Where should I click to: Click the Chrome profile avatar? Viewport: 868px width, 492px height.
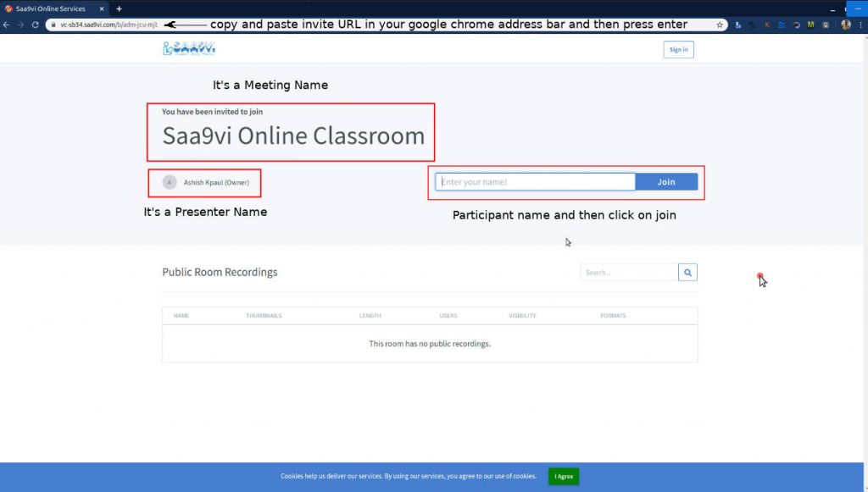845,25
